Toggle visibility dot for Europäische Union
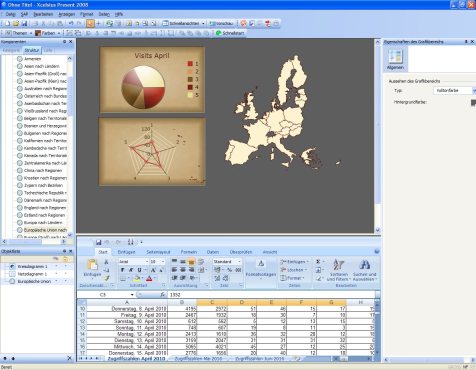 56,281
